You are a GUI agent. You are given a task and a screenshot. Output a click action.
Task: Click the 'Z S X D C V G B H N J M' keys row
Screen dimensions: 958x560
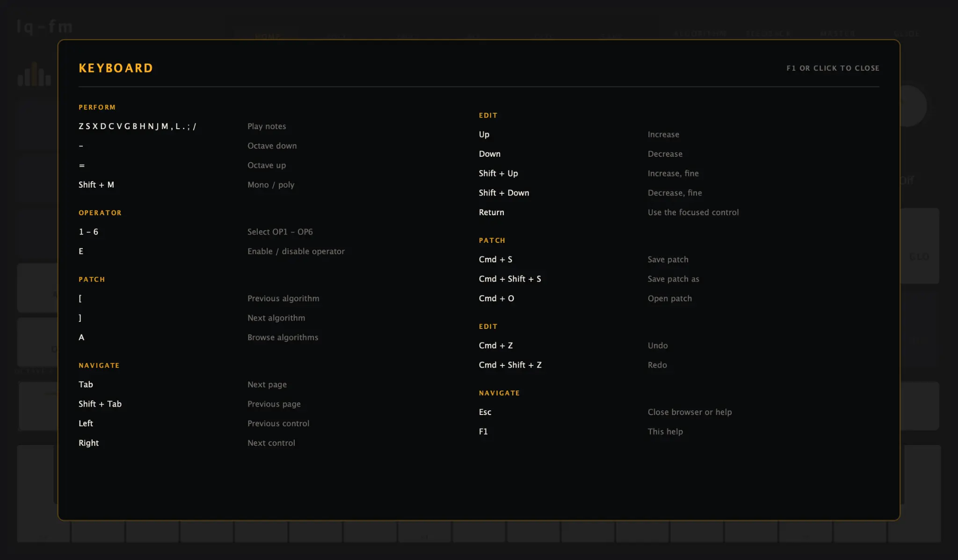click(138, 126)
